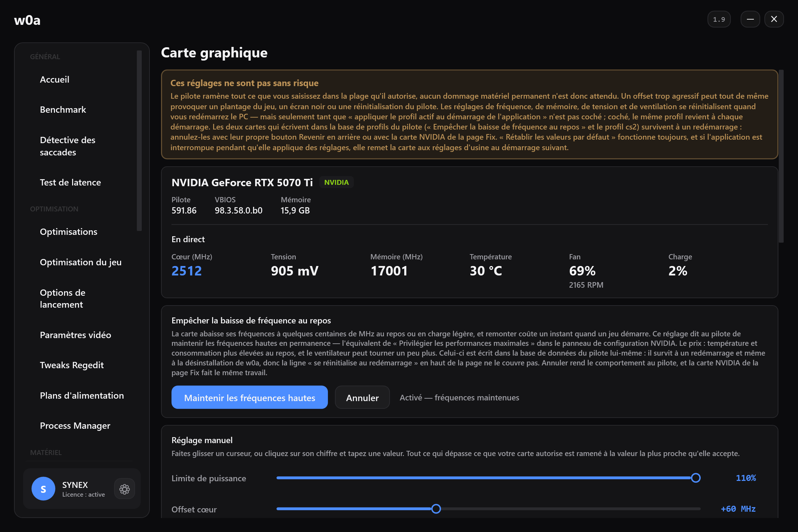Image resolution: width=798 pixels, height=532 pixels.
Task: Close the w0a window
Action: [x=774, y=19]
